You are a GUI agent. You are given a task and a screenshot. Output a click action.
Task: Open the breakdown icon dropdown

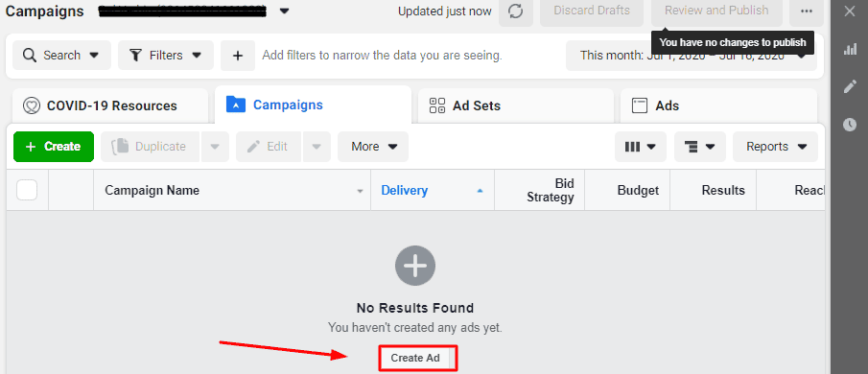coord(700,147)
